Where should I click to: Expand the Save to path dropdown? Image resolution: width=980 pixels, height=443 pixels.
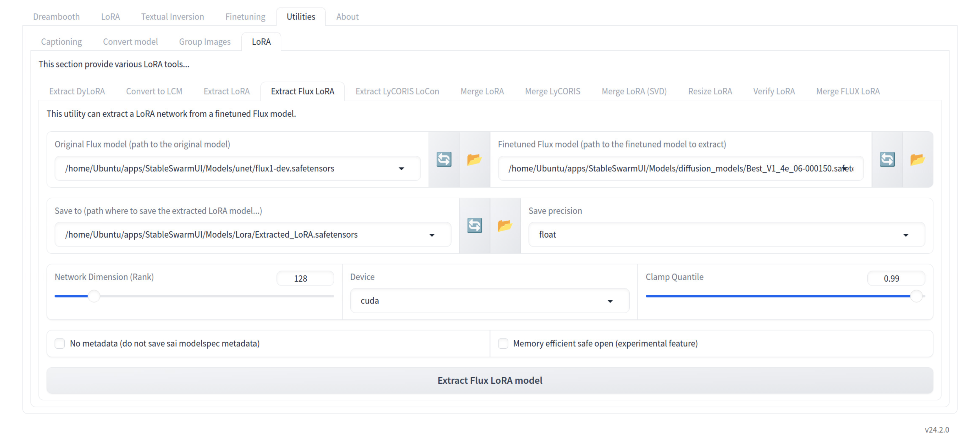[x=432, y=235]
